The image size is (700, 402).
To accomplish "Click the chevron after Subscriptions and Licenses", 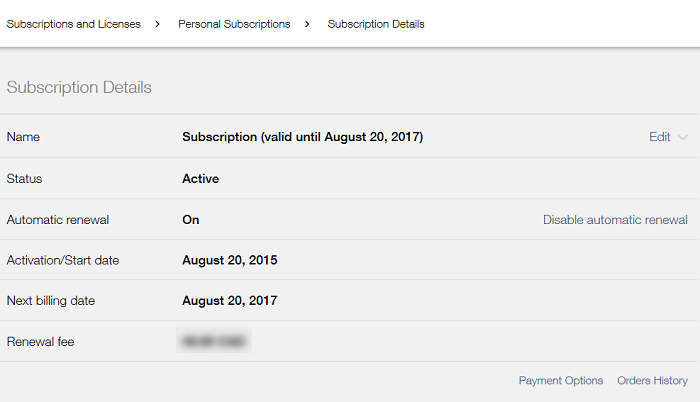I will point(158,24).
